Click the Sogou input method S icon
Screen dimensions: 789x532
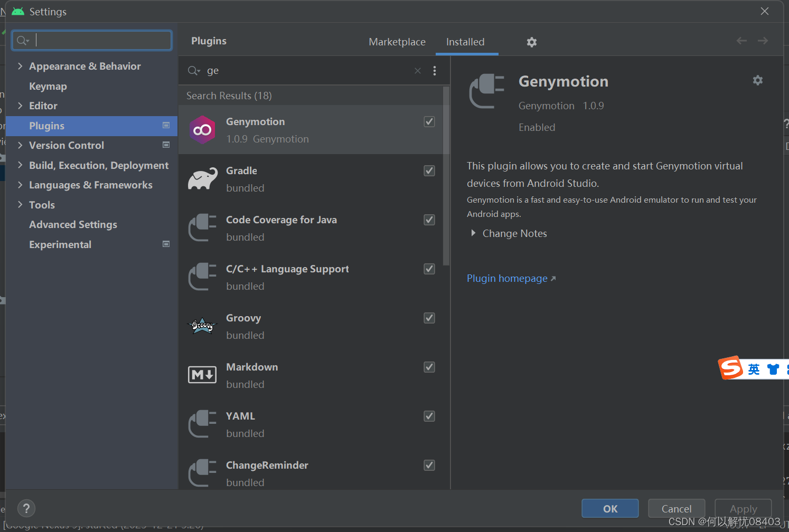coord(731,368)
